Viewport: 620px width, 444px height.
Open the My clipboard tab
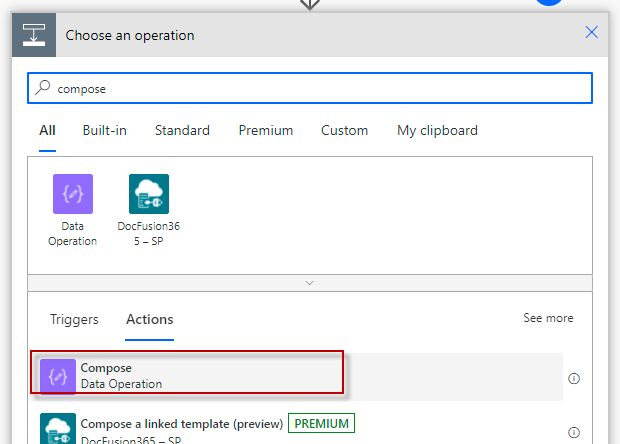(x=437, y=130)
